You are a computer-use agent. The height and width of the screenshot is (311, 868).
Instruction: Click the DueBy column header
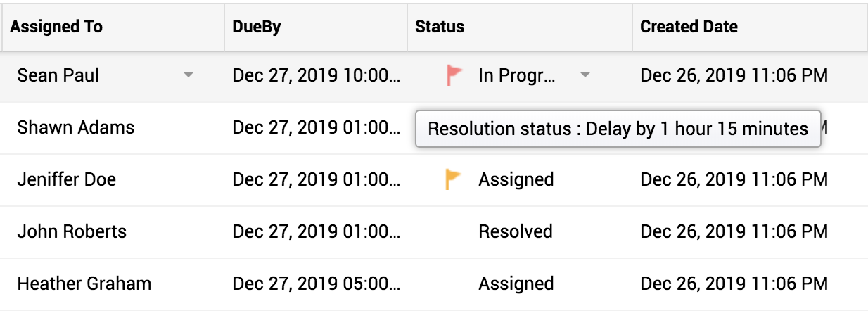[x=255, y=27]
